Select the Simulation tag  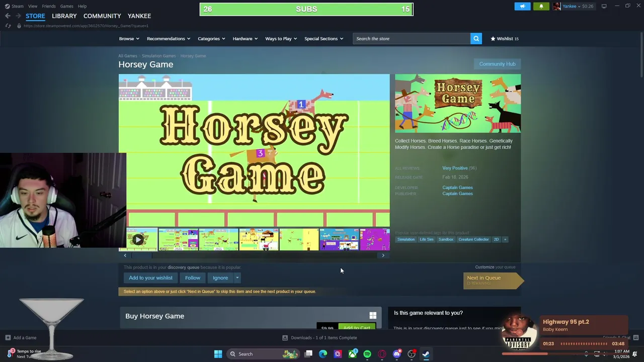point(406,239)
